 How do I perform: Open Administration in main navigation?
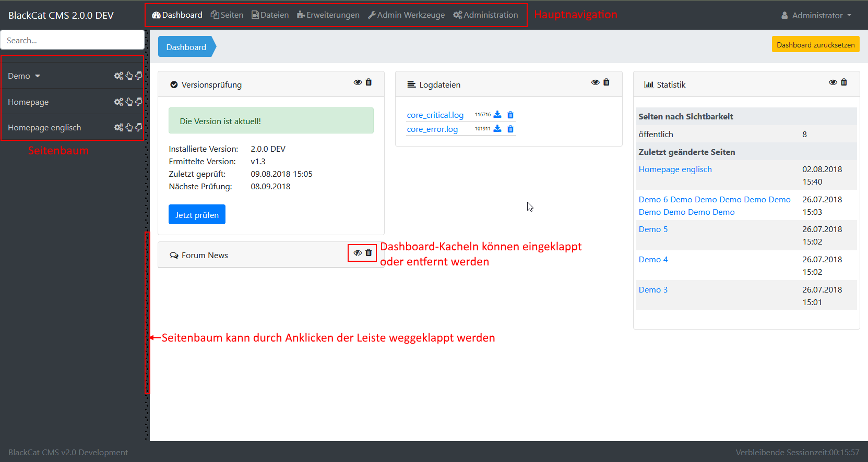click(486, 15)
